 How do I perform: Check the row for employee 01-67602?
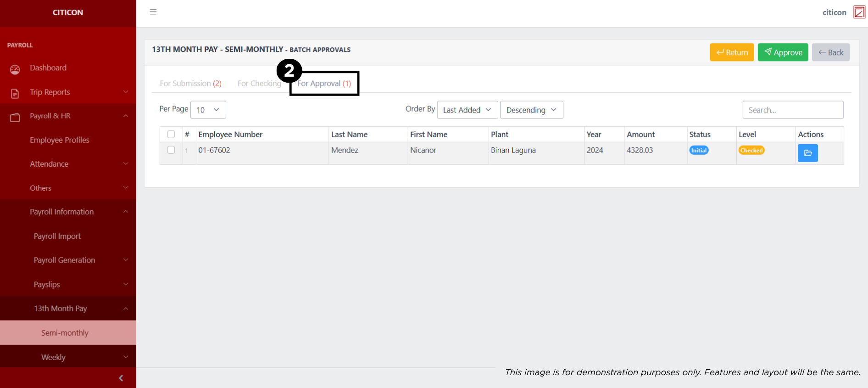(171, 150)
